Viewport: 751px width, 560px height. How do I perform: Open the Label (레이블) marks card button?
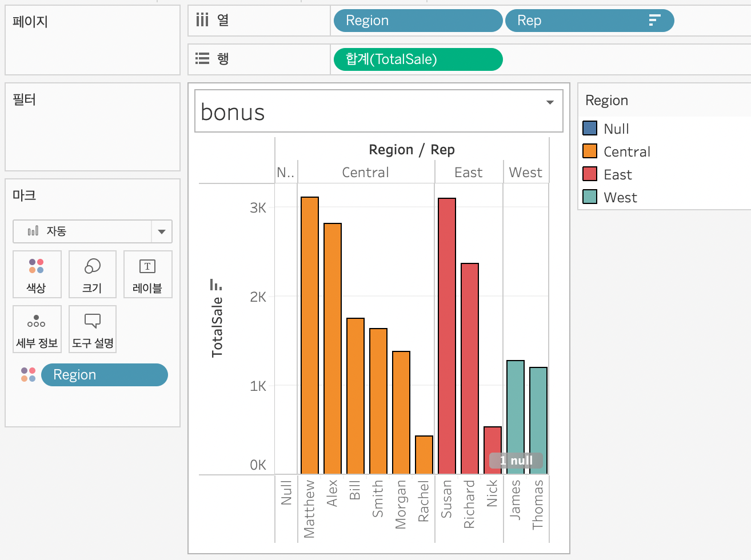(147, 274)
